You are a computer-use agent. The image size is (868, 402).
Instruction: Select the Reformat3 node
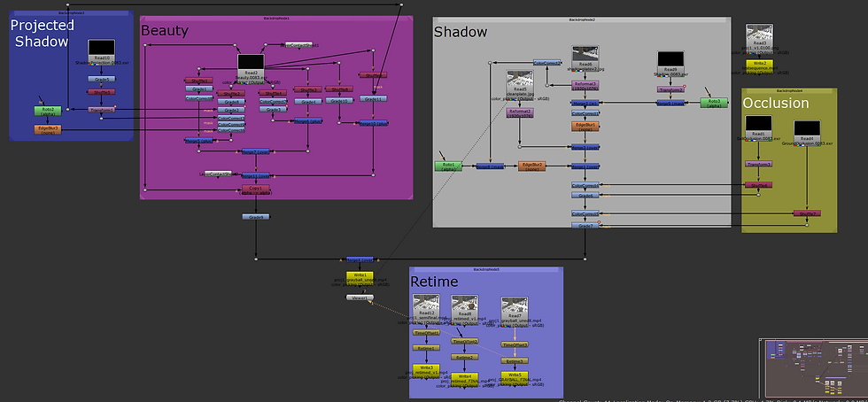tap(585, 86)
